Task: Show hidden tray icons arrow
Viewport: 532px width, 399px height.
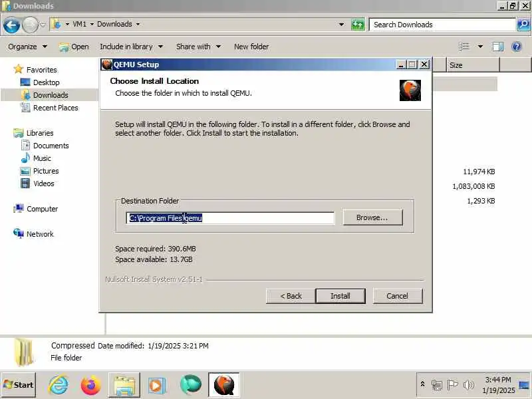Action: pyautogui.click(x=422, y=384)
